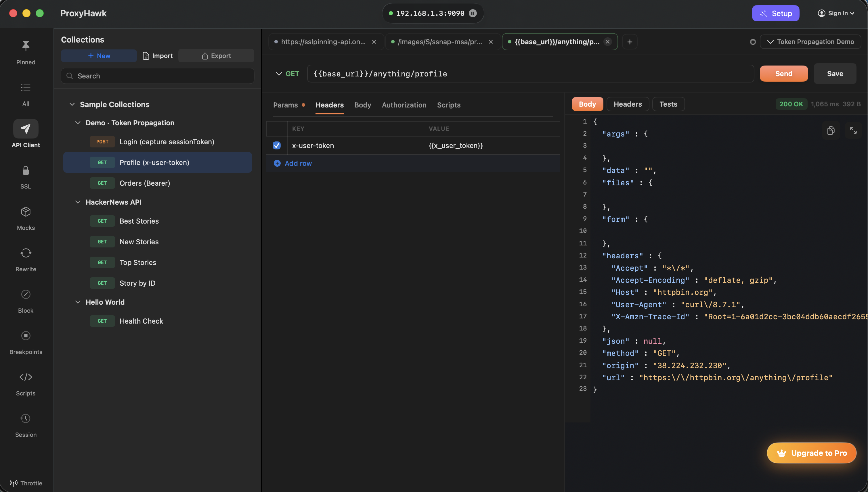The width and height of the screenshot is (868, 492).
Task: Open the Pinned sidebar section
Action: [x=26, y=52]
